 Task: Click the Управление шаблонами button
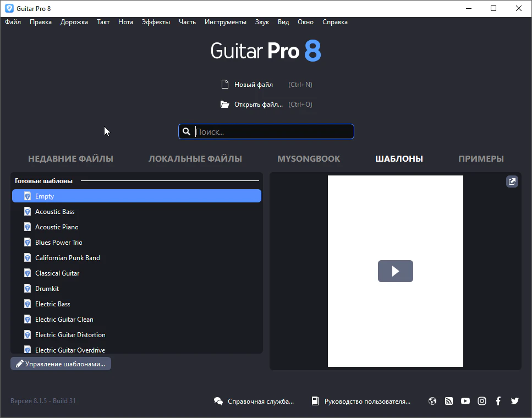(x=61, y=364)
